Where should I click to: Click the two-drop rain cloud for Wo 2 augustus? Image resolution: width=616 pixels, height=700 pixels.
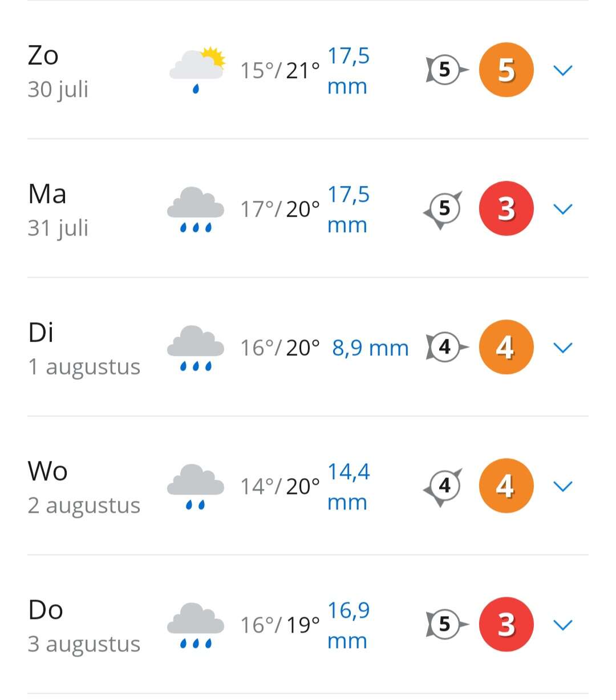click(x=196, y=487)
